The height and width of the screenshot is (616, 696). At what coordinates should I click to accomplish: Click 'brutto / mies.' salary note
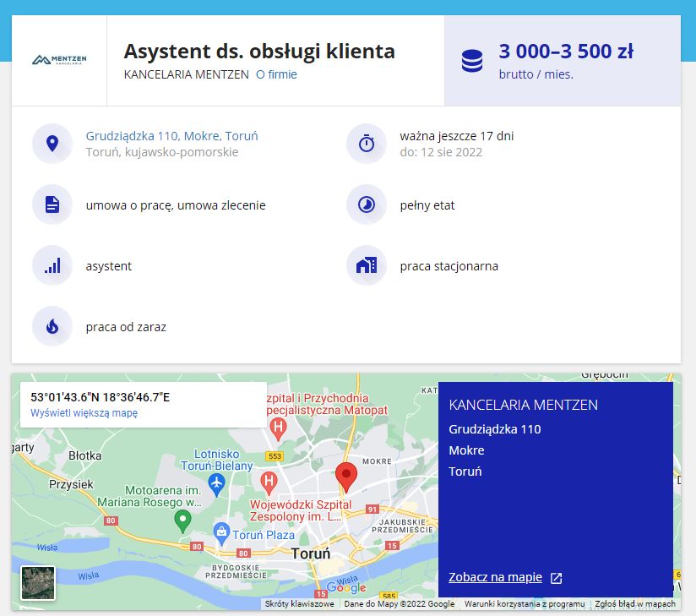536,74
